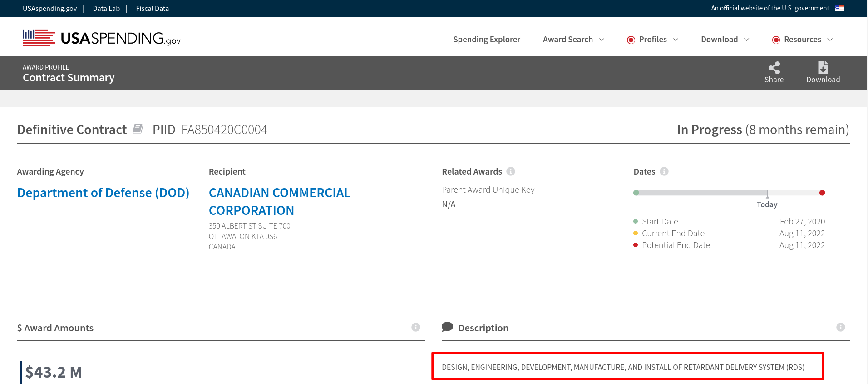Click the $43.2 M award amount
This screenshot has height=384, width=868.
[x=54, y=372]
